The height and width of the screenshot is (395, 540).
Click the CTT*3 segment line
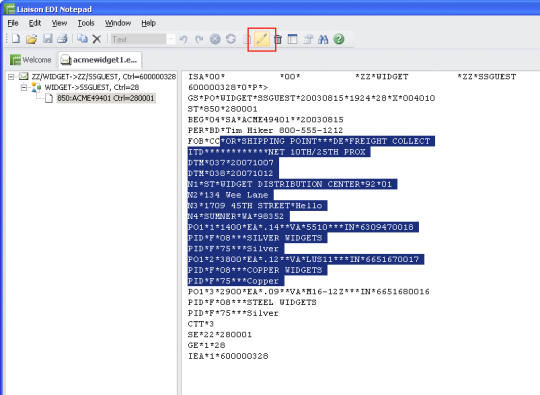(201, 324)
